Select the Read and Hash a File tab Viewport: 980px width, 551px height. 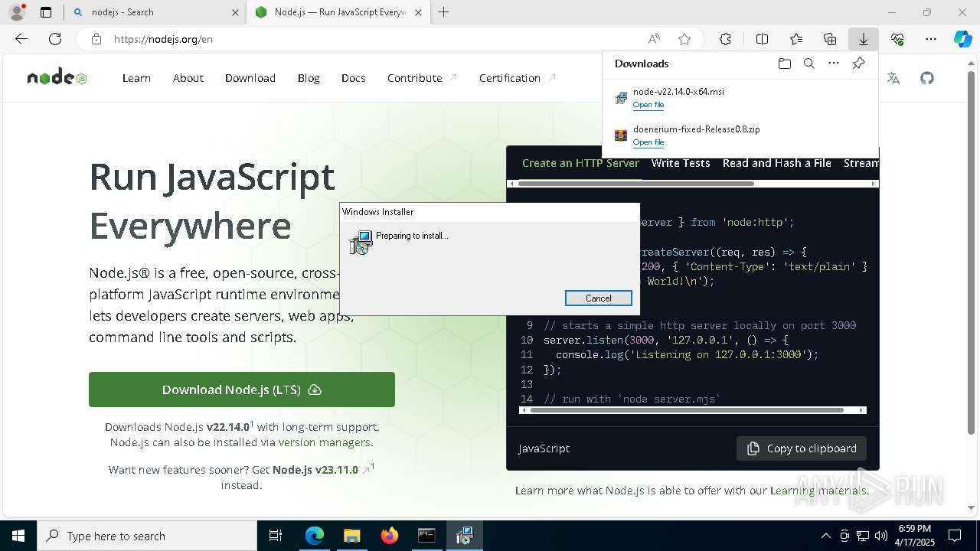[776, 163]
